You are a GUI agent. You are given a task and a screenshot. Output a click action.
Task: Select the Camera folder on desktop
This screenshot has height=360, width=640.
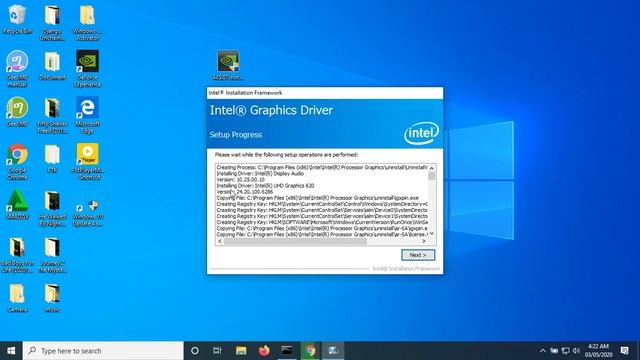click(17, 298)
